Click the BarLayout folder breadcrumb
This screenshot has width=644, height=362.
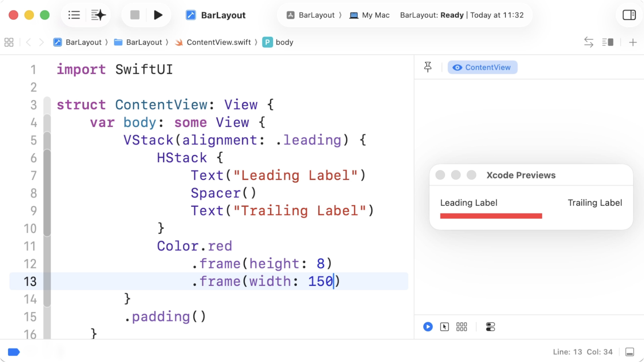pyautogui.click(x=144, y=42)
